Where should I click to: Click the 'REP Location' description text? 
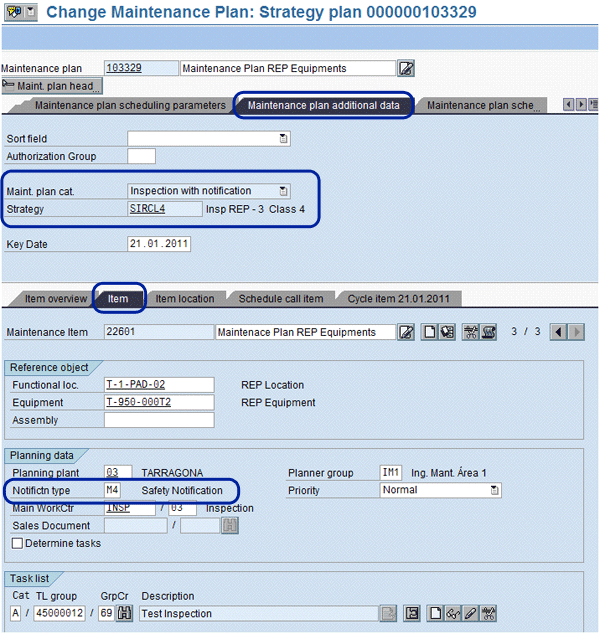pos(273,385)
